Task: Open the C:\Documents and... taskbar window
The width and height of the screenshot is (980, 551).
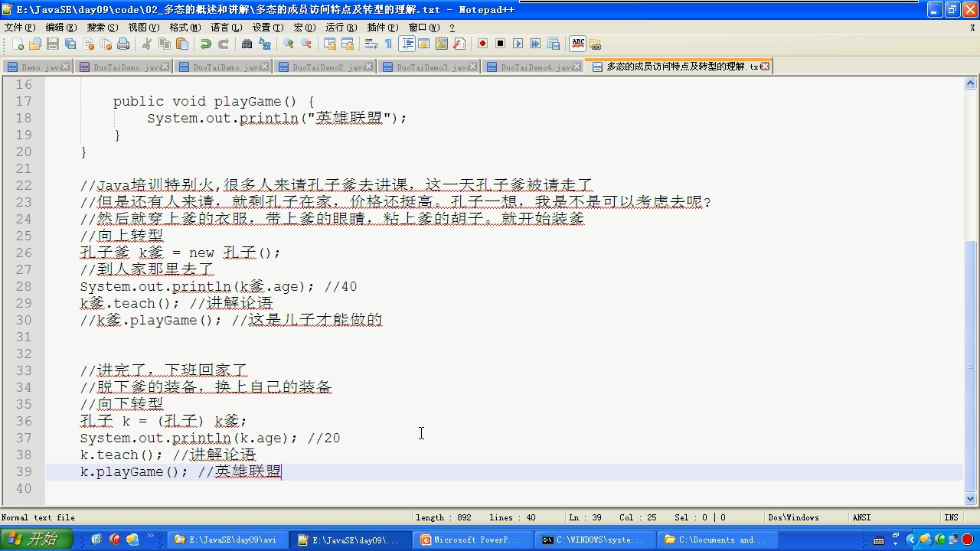Action: click(719, 540)
